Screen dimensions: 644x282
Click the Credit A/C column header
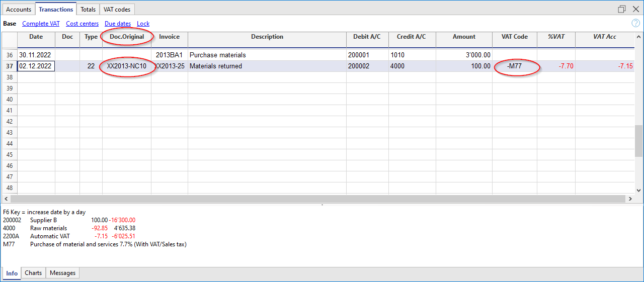pyautogui.click(x=411, y=40)
